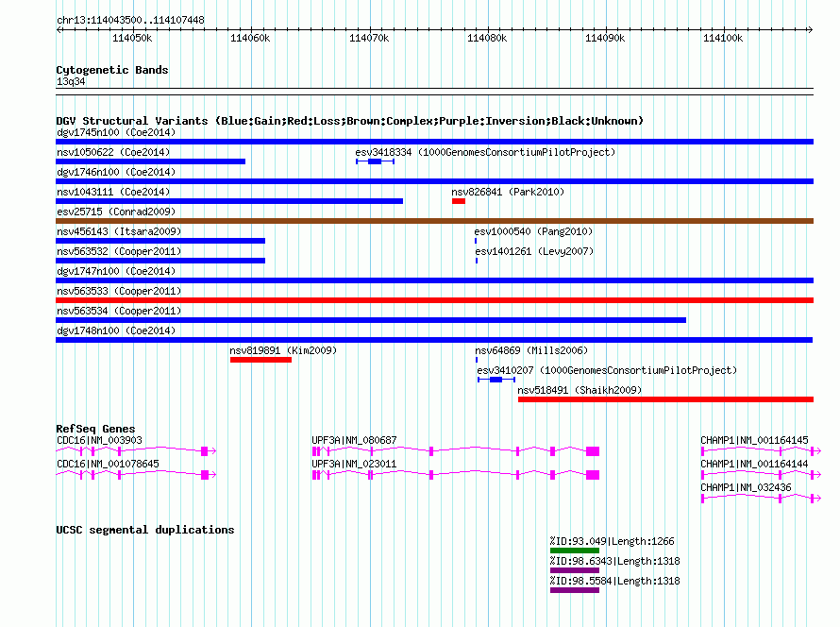Open gene UPF3A|NM_080687 label
840x627 pixels.
pyautogui.click(x=354, y=440)
